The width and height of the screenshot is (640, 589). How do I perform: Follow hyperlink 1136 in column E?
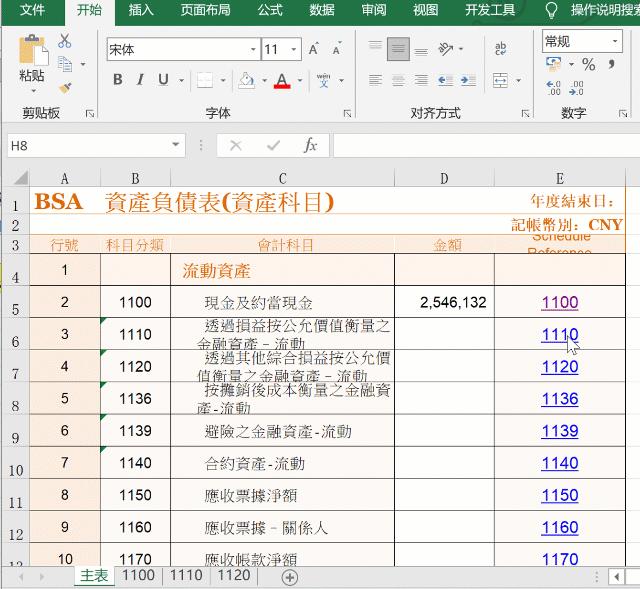[x=560, y=399]
